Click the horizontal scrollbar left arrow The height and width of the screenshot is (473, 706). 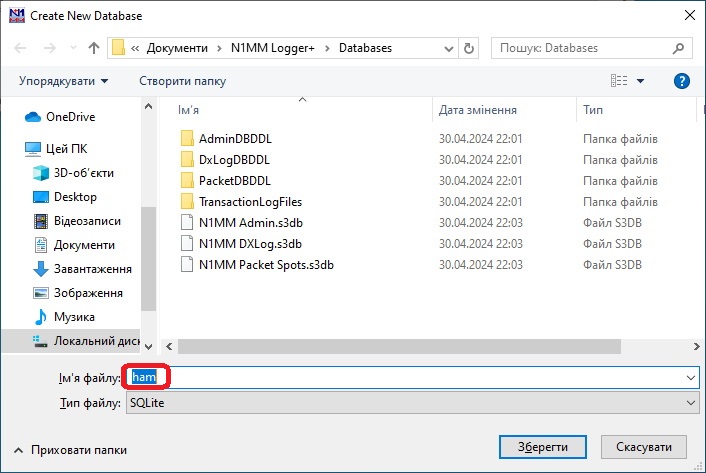(x=169, y=347)
